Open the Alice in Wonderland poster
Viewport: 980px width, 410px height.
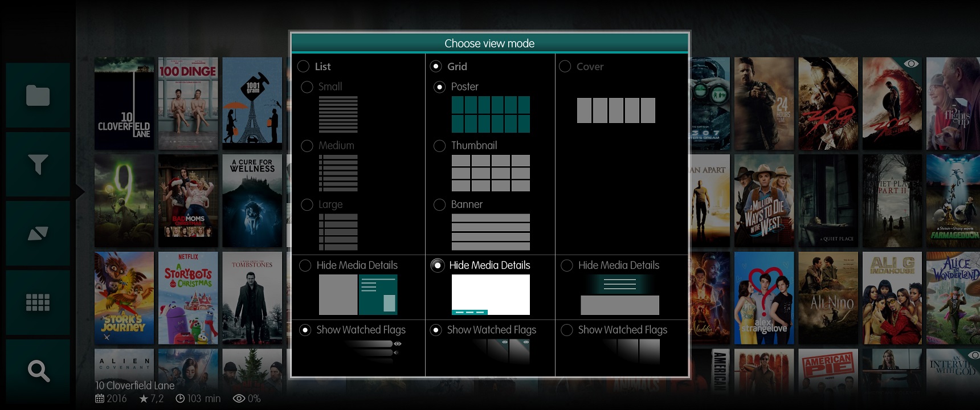[x=953, y=298]
